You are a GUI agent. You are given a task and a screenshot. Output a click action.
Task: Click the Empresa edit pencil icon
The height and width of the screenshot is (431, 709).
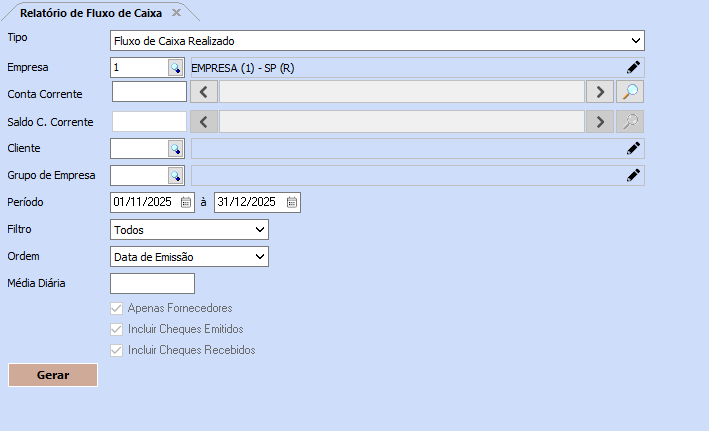632,67
